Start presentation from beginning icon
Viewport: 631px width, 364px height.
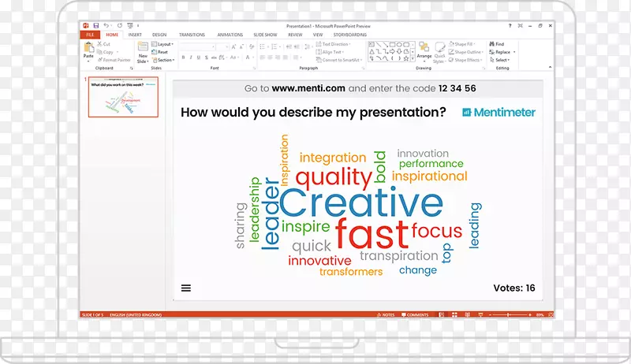point(130,25)
